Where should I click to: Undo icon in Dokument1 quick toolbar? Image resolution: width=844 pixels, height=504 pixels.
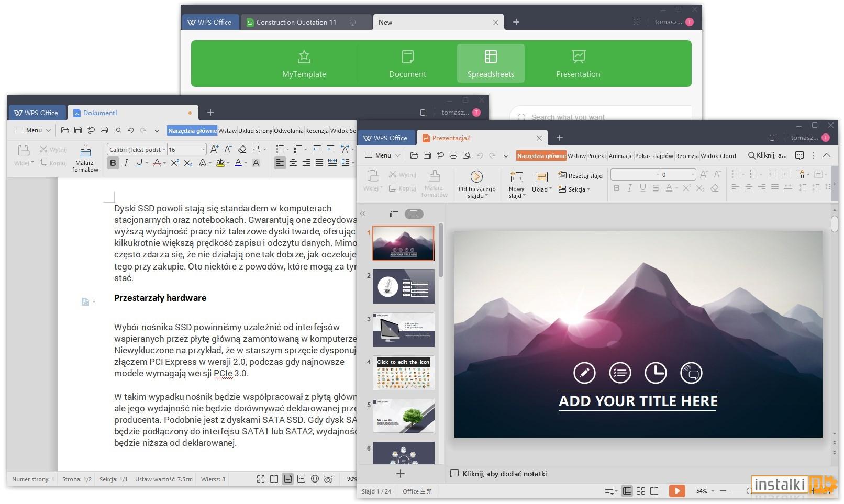[x=130, y=130]
